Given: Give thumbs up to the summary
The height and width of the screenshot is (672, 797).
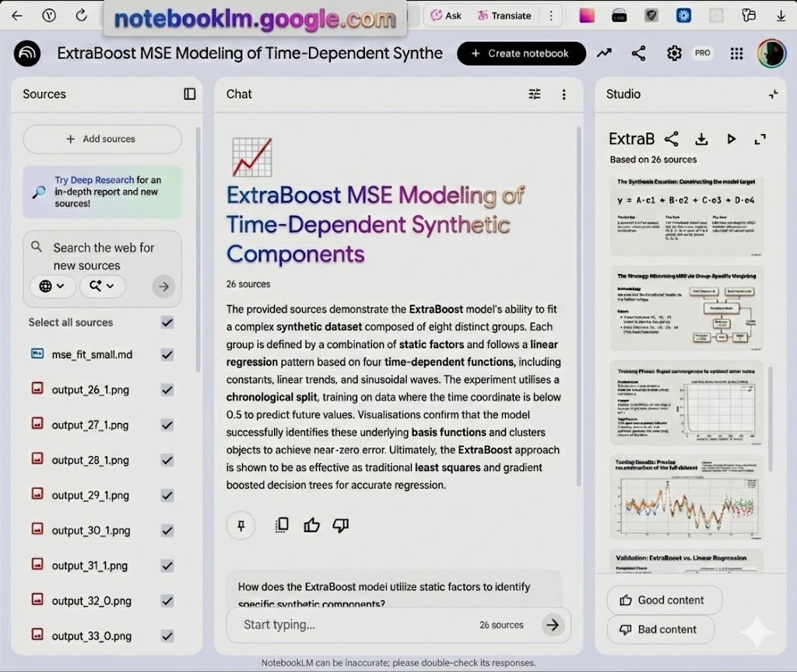Looking at the screenshot, I should point(312,526).
